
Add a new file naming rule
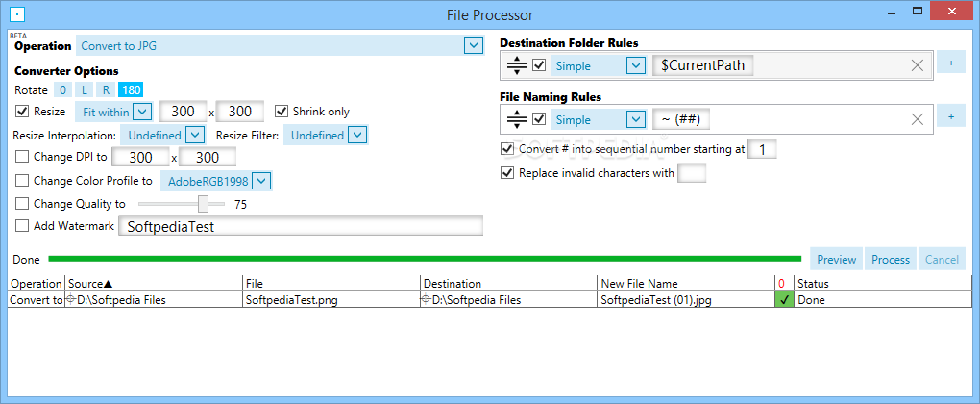point(950,117)
